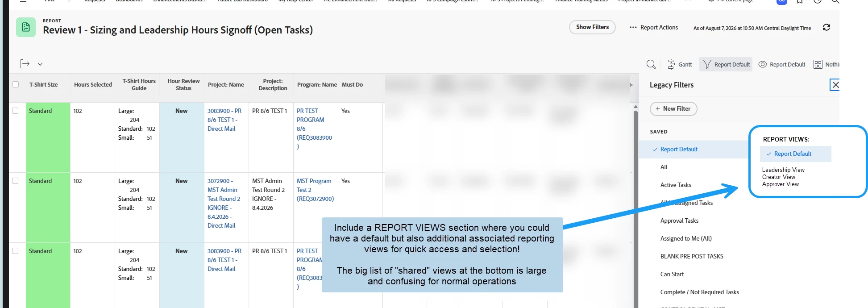Screen dimensions: 868x308
Task: Apply the Approval Tasks filter
Action: pyautogui.click(x=679, y=221)
